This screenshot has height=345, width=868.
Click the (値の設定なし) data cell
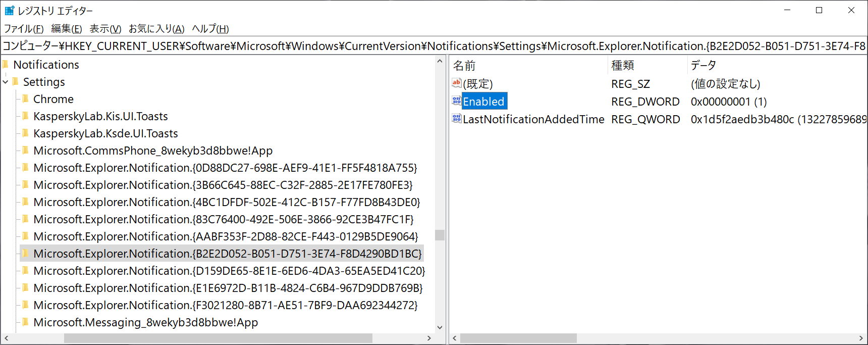coord(725,84)
